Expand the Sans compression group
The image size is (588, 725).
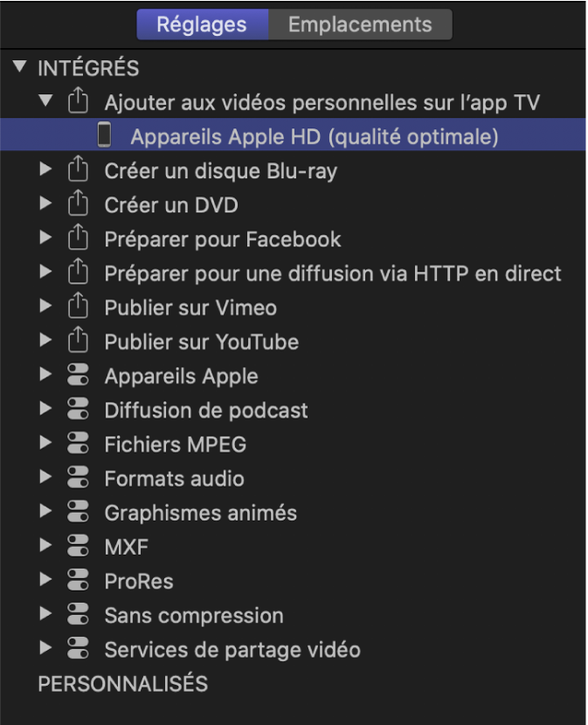click(45, 615)
